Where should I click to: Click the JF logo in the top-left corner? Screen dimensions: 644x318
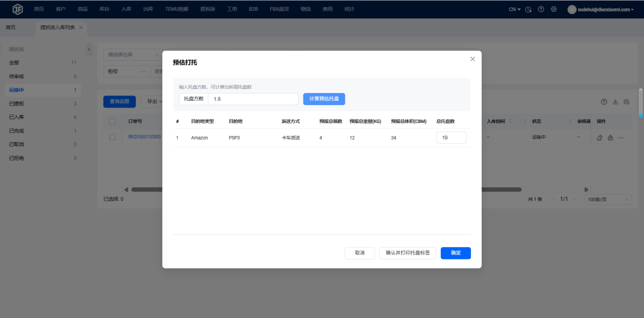click(18, 9)
